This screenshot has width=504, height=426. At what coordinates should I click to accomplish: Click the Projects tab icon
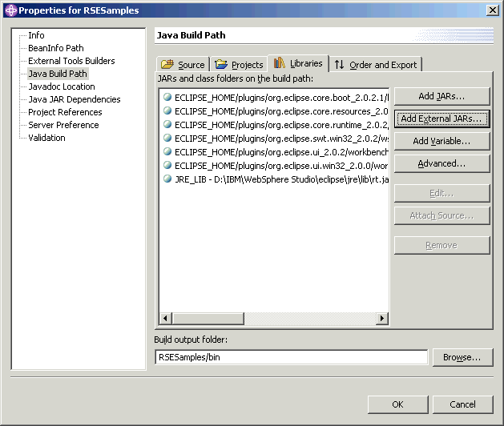click(x=221, y=65)
